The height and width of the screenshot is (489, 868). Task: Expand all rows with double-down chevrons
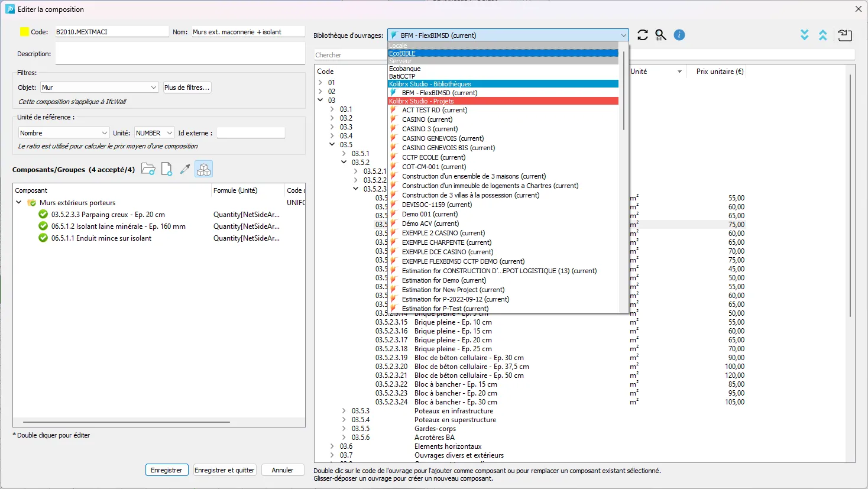(805, 35)
